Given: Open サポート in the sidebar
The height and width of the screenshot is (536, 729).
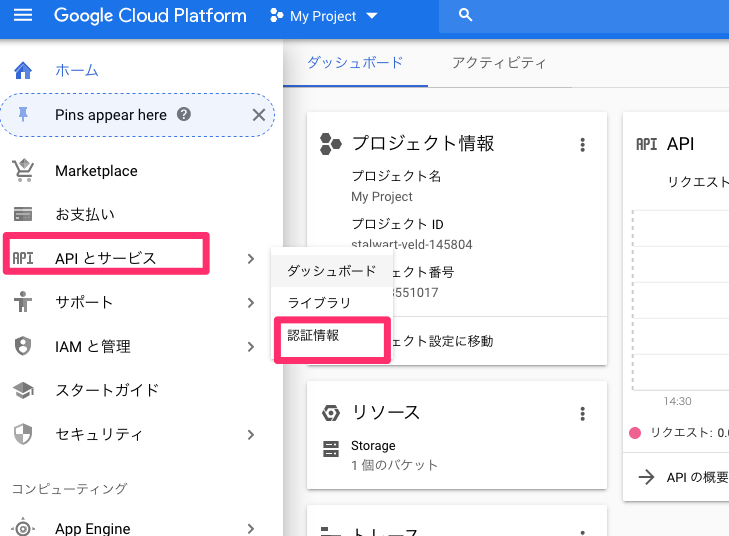Looking at the screenshot, I should [x=84, y=302].
